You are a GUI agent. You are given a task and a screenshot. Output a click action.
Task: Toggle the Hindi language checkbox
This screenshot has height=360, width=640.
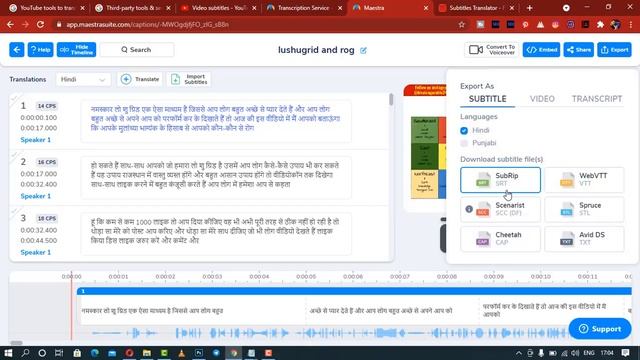[x=464, y=131]
